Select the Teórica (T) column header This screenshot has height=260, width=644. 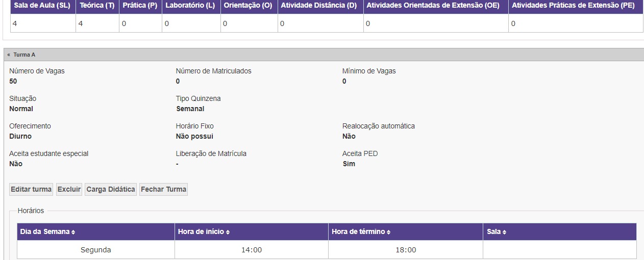(x=97, y=6)
